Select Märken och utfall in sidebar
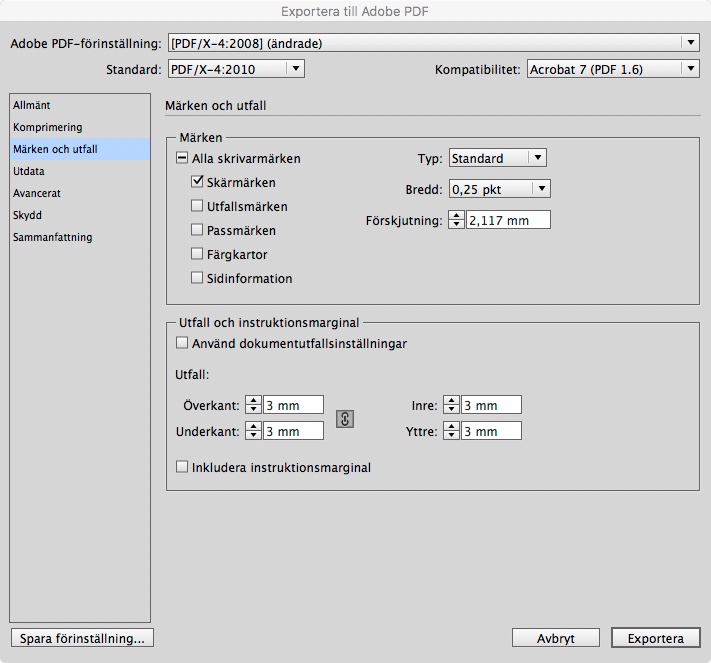The image size is (711, 663). pos(80,149)
